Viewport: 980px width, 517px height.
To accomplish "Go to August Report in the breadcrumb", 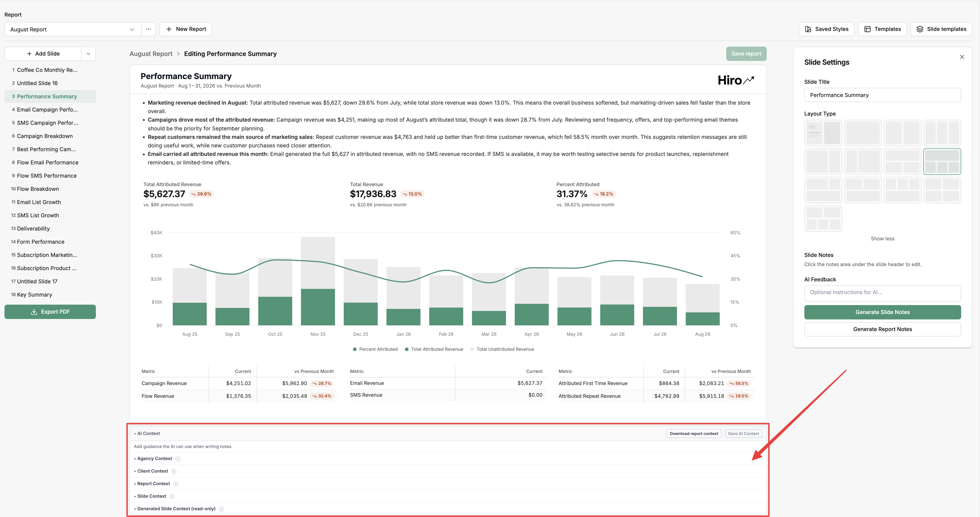I will 151,54.
